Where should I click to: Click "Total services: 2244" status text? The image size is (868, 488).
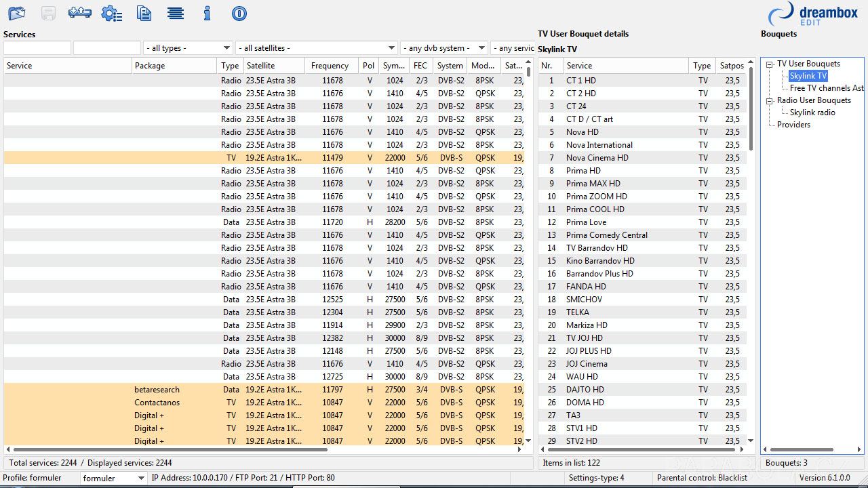tap(43, 463)
